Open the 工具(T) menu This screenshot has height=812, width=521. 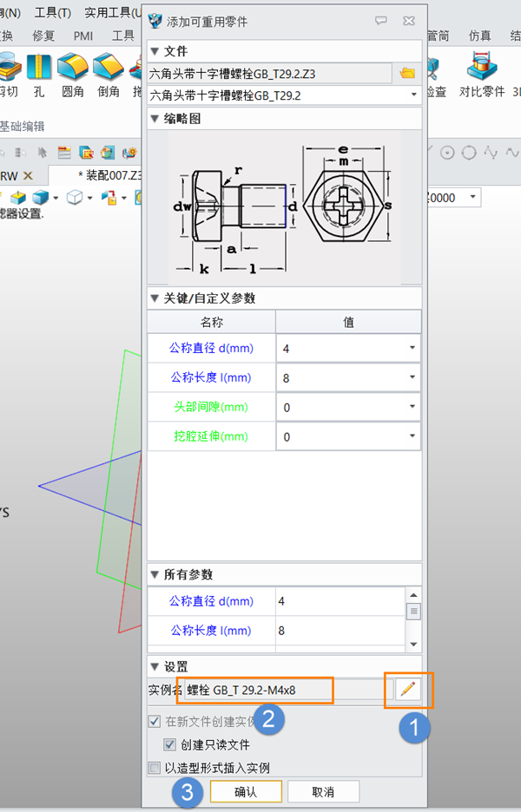(52, 12)
